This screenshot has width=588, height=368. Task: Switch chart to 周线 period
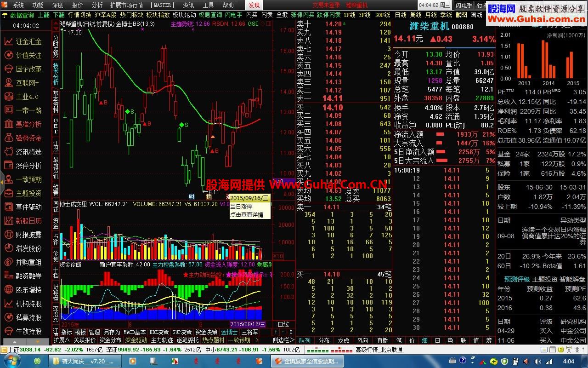pos(416,15)
